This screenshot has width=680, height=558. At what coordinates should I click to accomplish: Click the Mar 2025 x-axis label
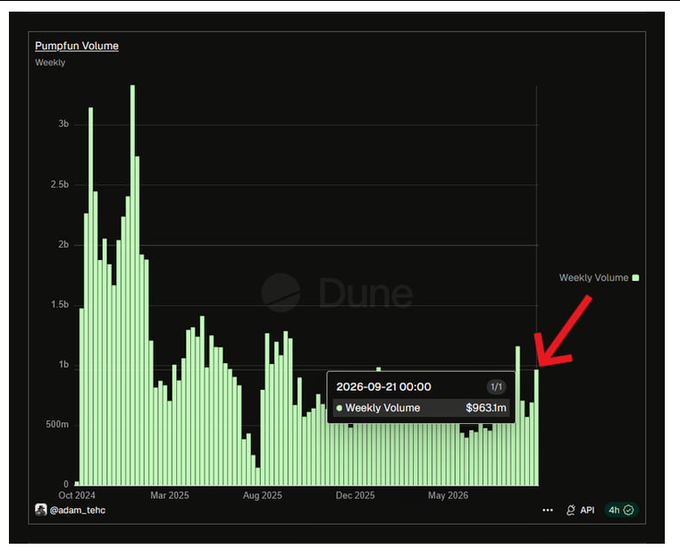(170, 495)
